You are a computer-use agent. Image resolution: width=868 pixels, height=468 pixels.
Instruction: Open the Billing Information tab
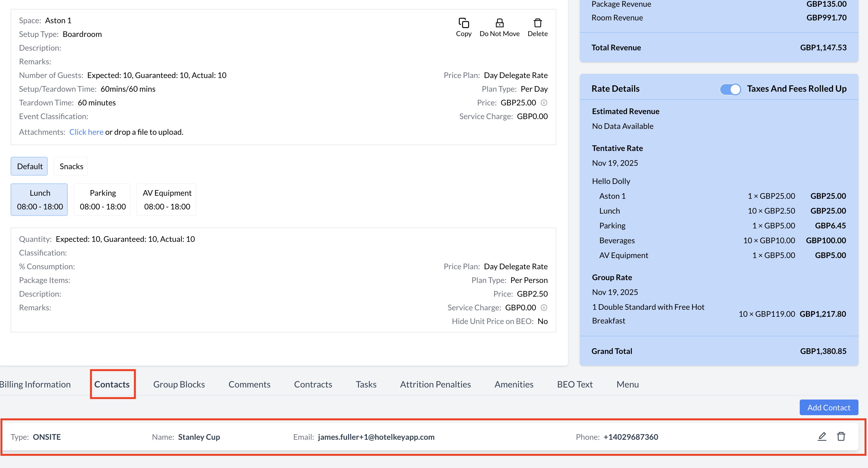coord(35,384)
